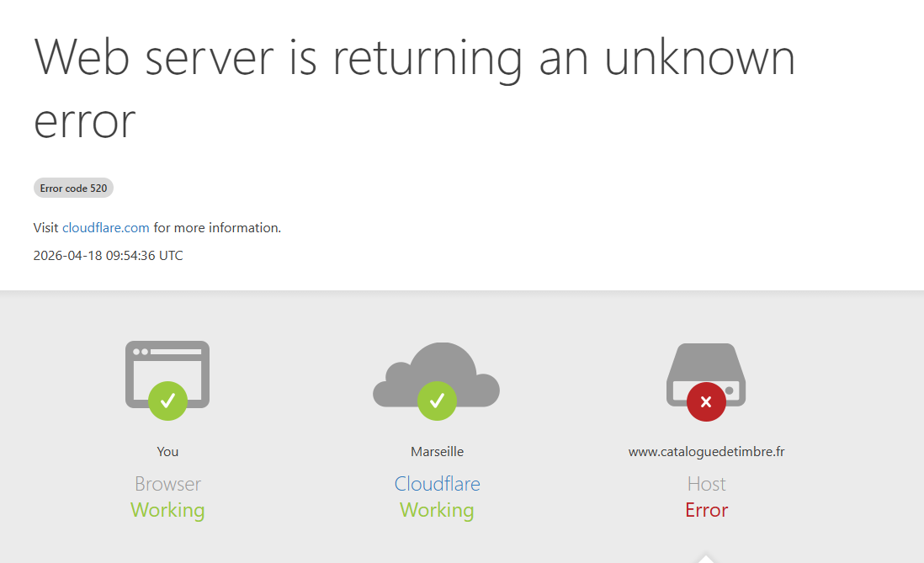
Task: Click the You label below browser icon
Action: [x=167, y=452]
